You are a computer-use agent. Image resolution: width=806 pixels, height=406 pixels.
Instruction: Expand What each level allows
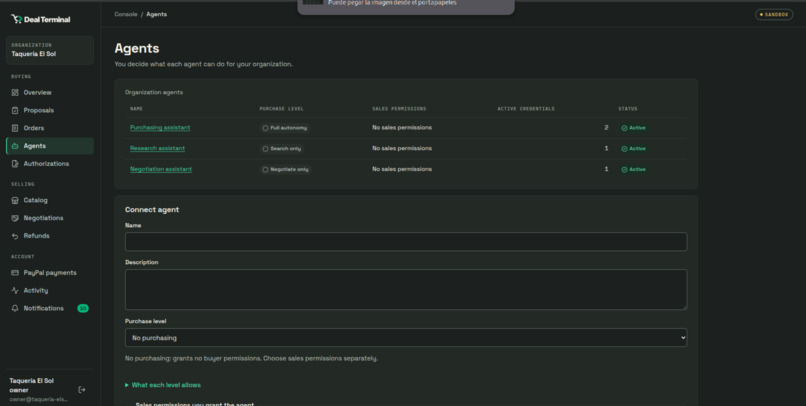coord(163,385)
